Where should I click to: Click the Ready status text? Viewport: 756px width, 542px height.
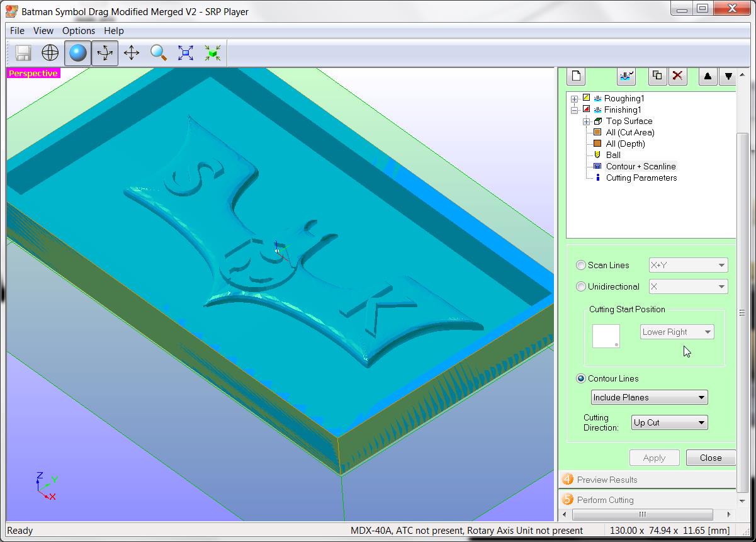[x=20, y=531]
